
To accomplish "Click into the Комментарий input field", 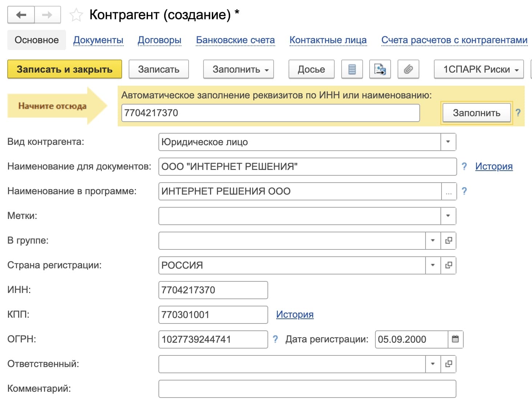I will tap(307, 388).
